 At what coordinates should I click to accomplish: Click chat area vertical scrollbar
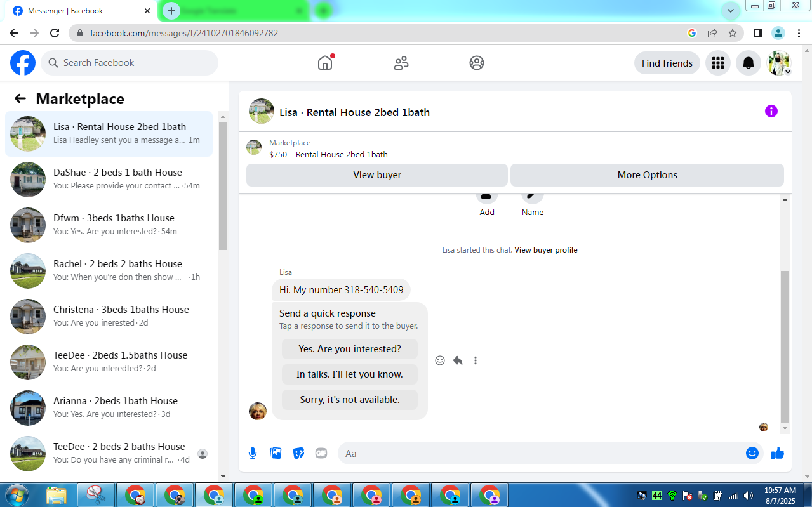click(785, 346)
